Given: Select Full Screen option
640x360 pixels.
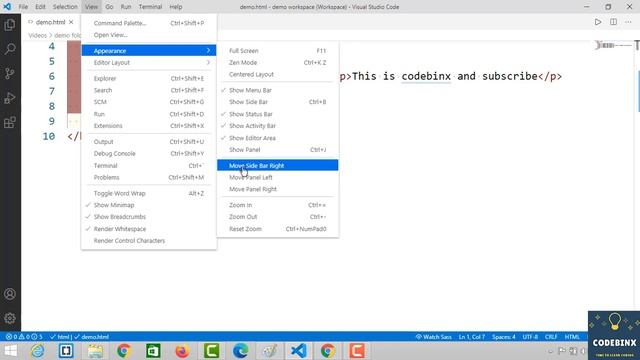Looking at the screenshot, I should click(278, 51).
